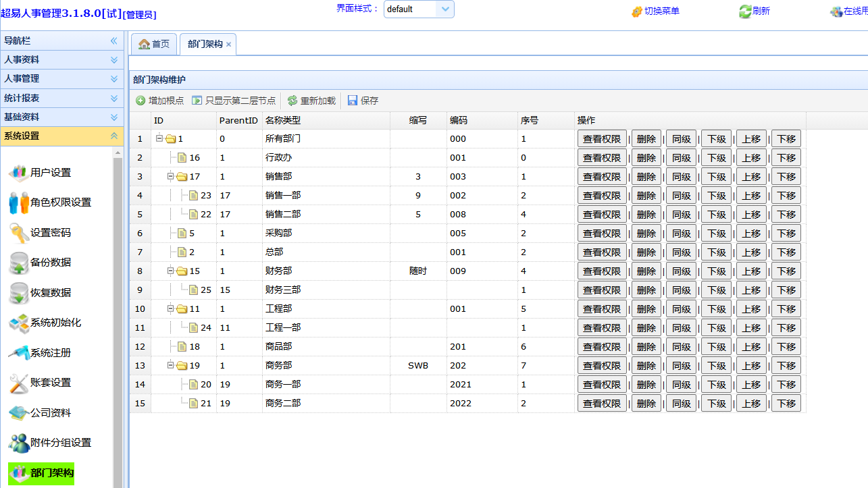The width and height of the screenshot is (868, 488).
Task: Click the 序号 column header
Action: pos(546,120)
